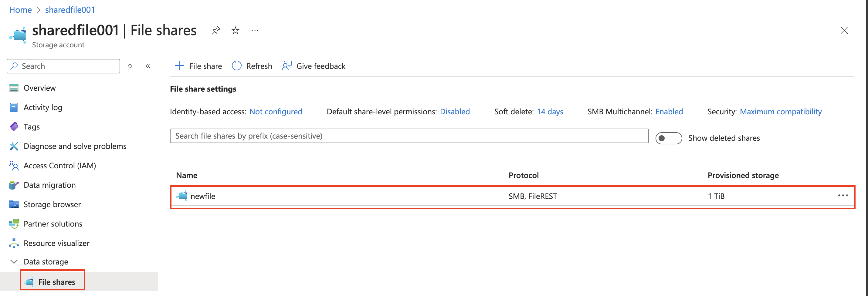
Task: Pin sharedfile001 to dashboard
Action: pyautogui.click(x=216, y=31)
